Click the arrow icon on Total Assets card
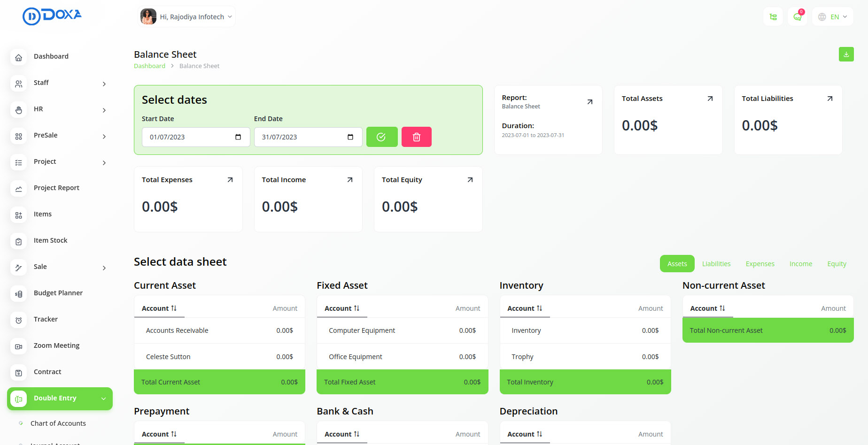 point(710,99)
